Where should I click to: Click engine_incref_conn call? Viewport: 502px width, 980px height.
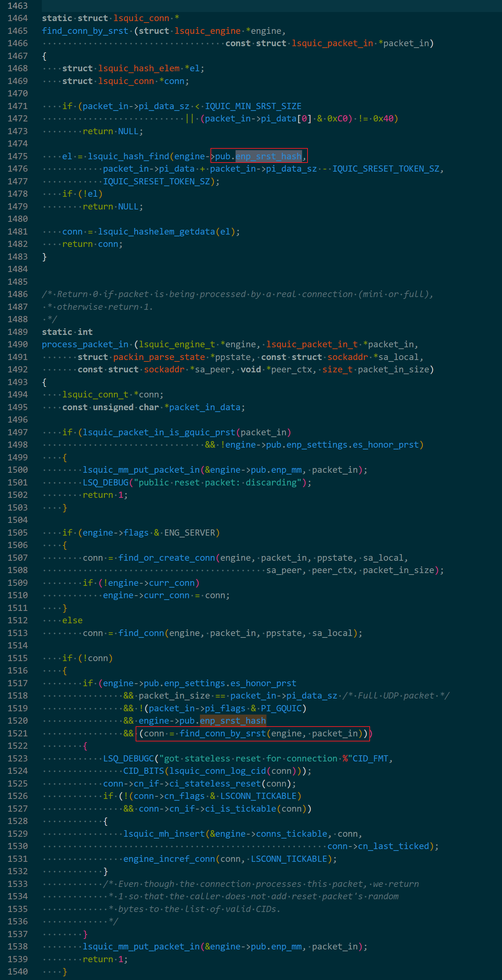coord(169,859)
